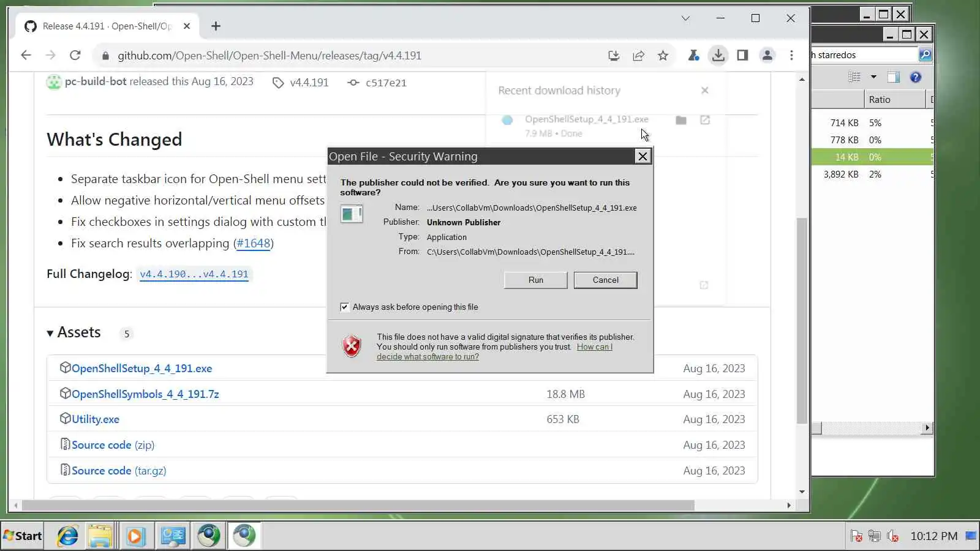Click the browser page horizontal scrollbar
The height and width of the screenshot is (551, 980).
tap(358, 506)
